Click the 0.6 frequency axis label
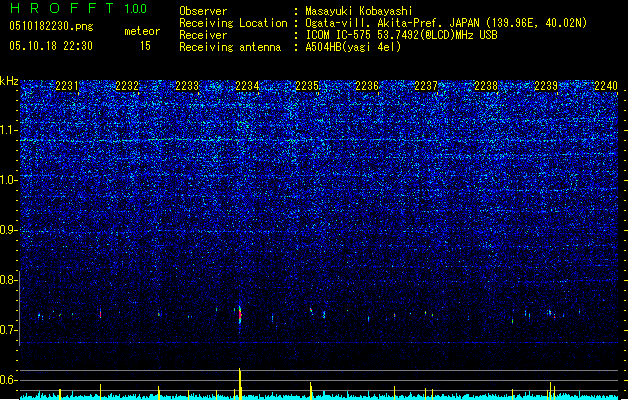 pos(8,380)
